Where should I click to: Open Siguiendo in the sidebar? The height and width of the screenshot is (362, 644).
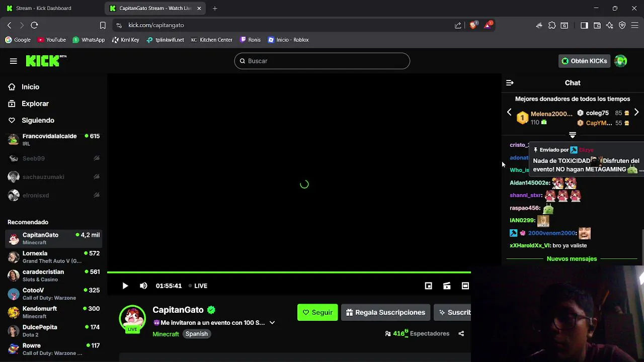(38, 120)
